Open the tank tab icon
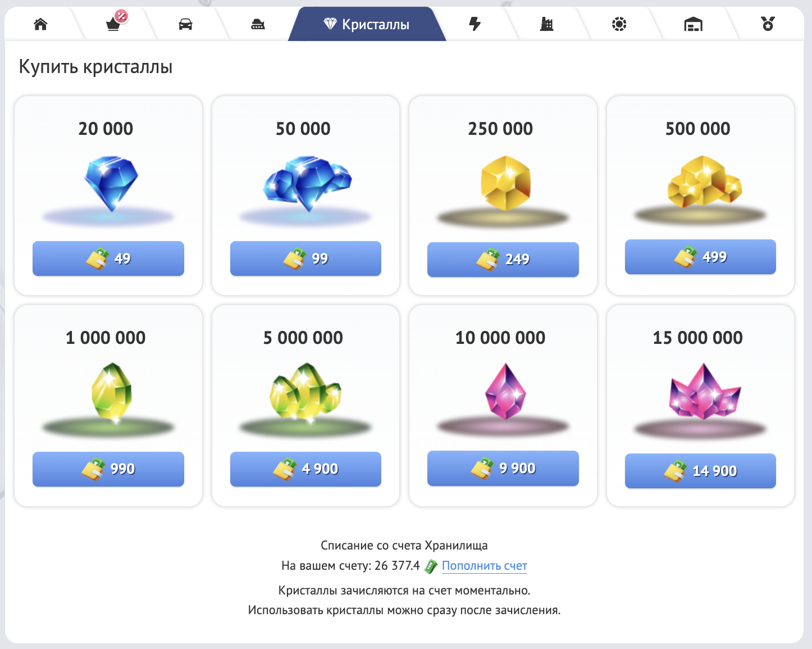The height and width of the screenshot is (649, 812). (258, 24)
